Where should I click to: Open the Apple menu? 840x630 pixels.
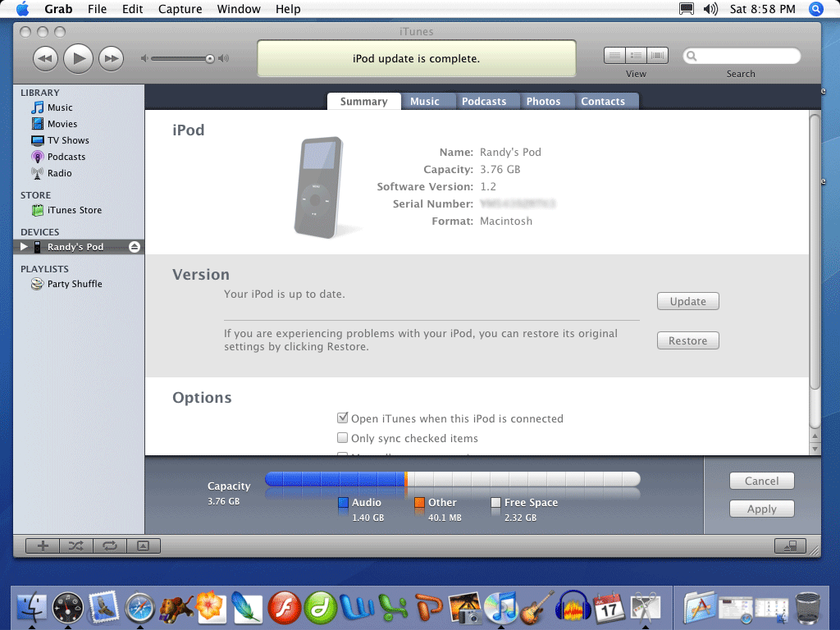point(22,9)
